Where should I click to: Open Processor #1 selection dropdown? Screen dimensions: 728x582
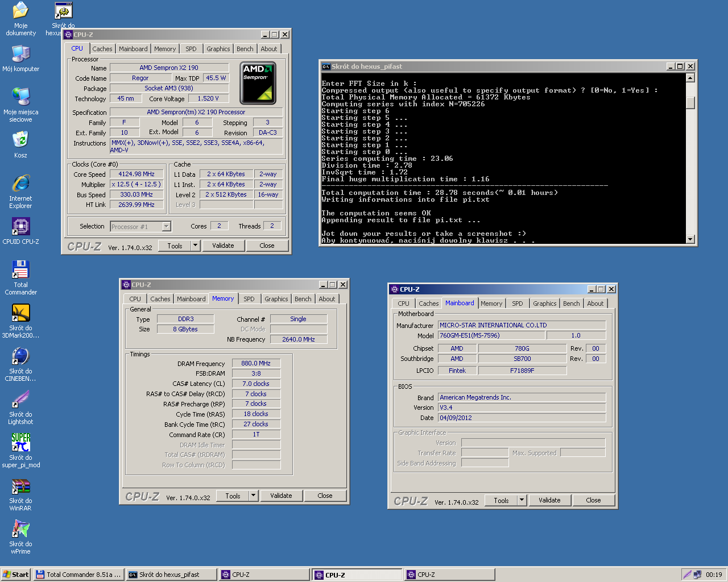[x=167, y=226]
